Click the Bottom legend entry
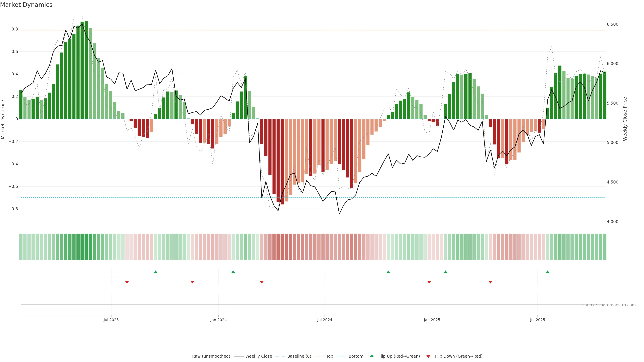 point(356,356)
